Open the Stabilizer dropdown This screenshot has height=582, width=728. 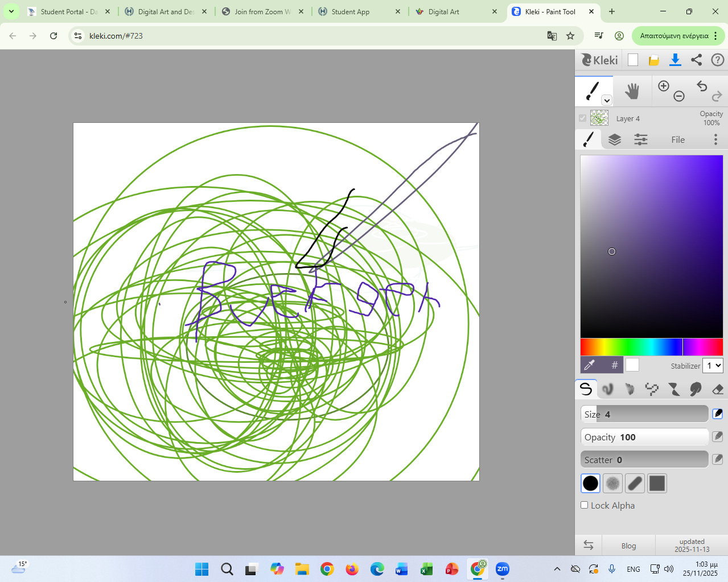713,365
